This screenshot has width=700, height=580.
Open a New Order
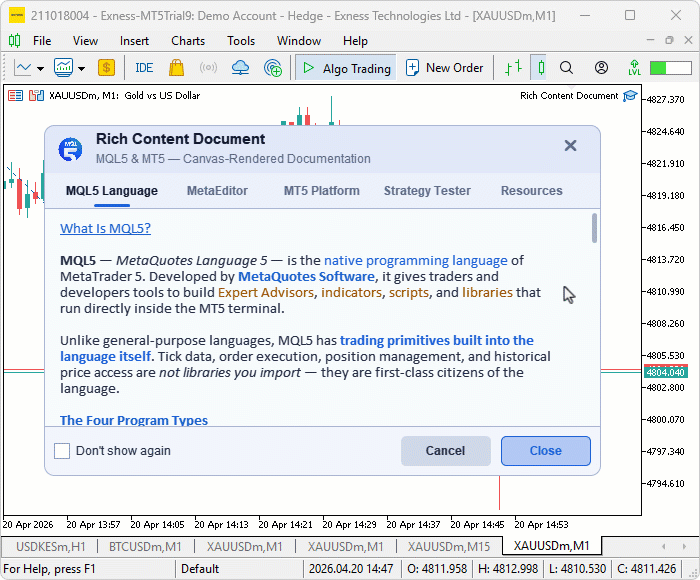[x=445, y=68]
